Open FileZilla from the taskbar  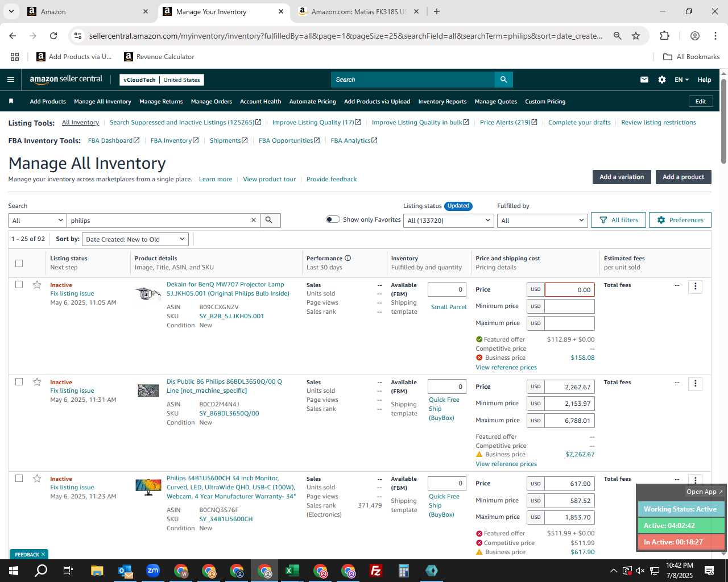(x=376, y=571)
